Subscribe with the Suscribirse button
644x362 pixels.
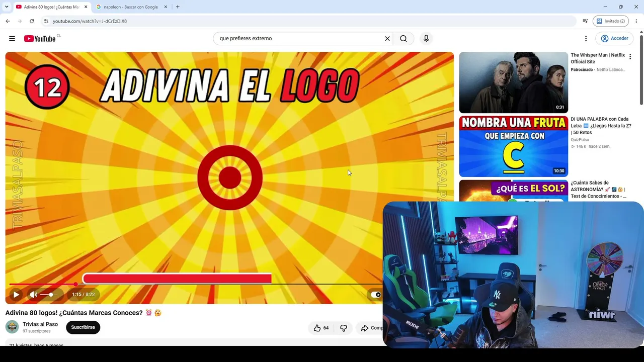pos(83,327)
